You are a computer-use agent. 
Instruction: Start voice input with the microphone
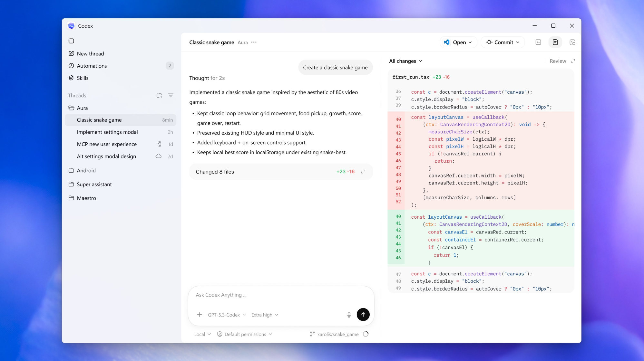(349, 315)
